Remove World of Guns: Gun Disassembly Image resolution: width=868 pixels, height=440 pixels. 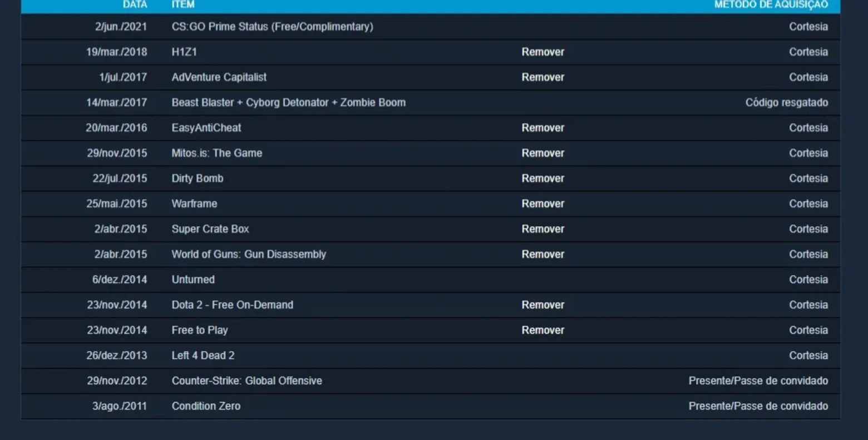tap(542, 254)
